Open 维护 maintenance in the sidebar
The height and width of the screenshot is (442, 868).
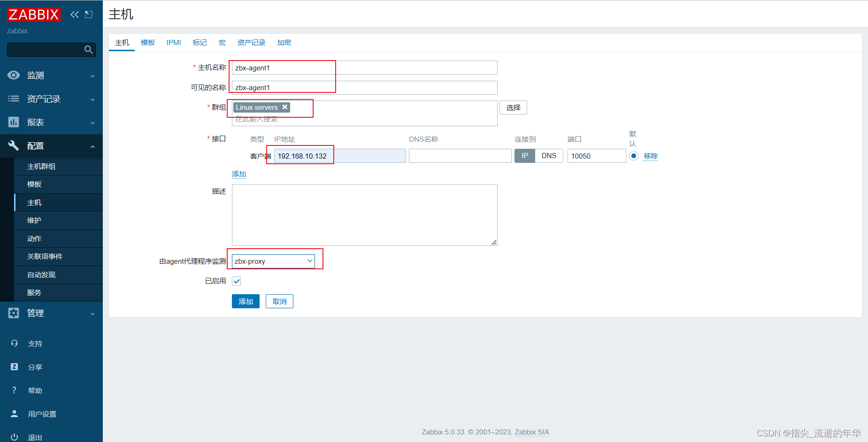coord(58,221)
